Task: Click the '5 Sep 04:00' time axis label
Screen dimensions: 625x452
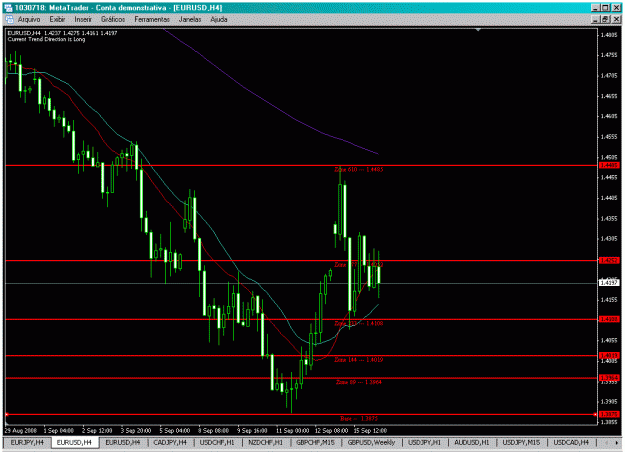Action: coord(175,430)
